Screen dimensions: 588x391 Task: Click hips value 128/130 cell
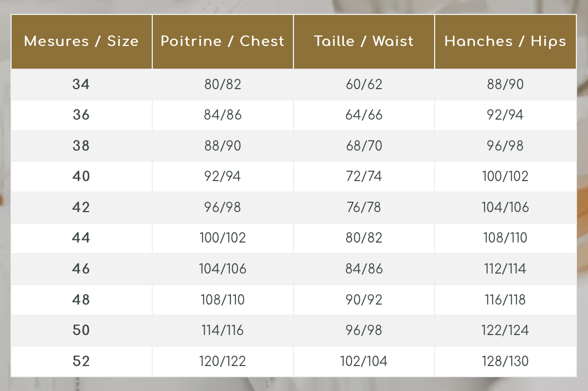coord(505,362)
